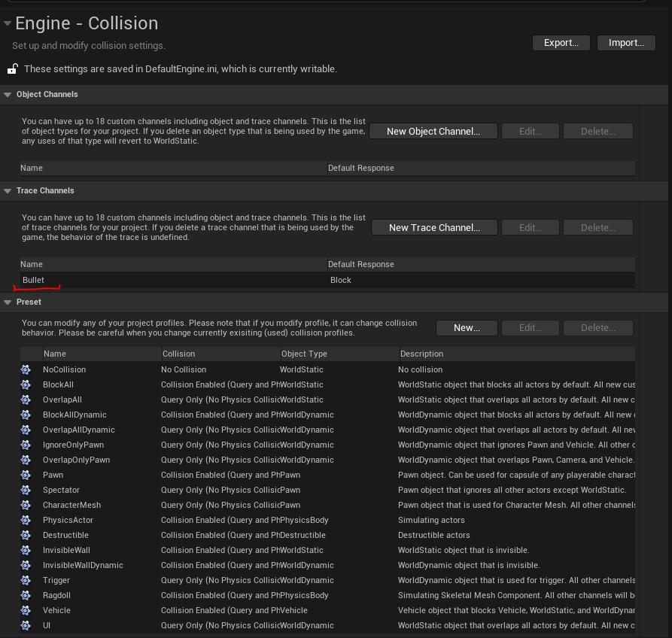This screenshot has height=638, width=672.
Task: Click the Import button
Action: point(626,43)
